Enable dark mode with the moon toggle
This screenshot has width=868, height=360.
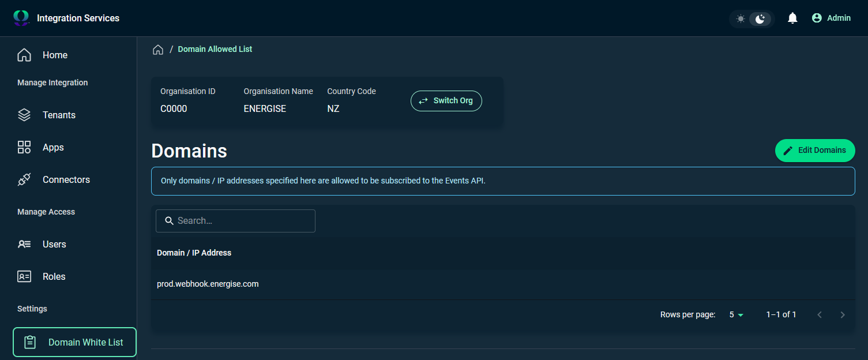click(760, 18)
